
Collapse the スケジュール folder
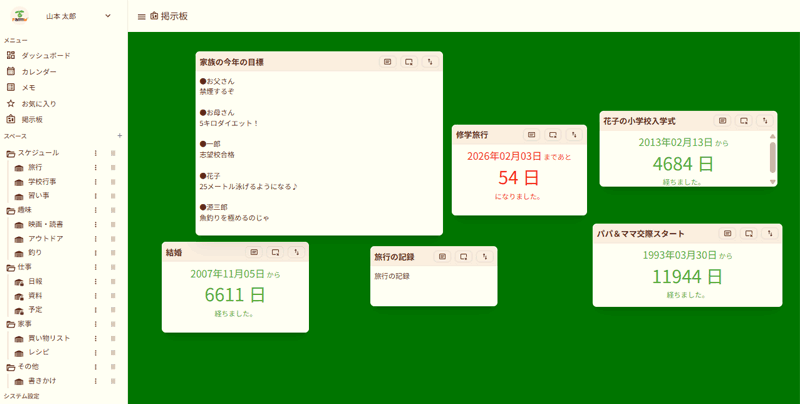[x=10, y=153]
